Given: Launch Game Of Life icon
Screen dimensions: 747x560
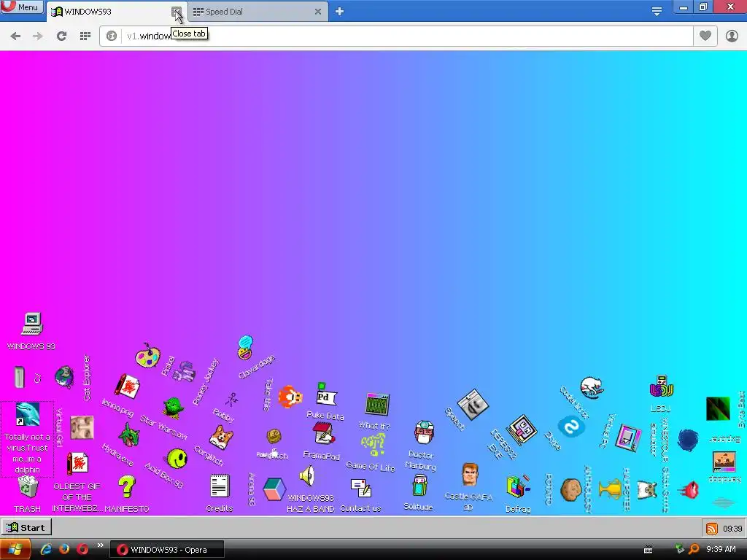Looking at the screenshot, I should coord(373,445).
